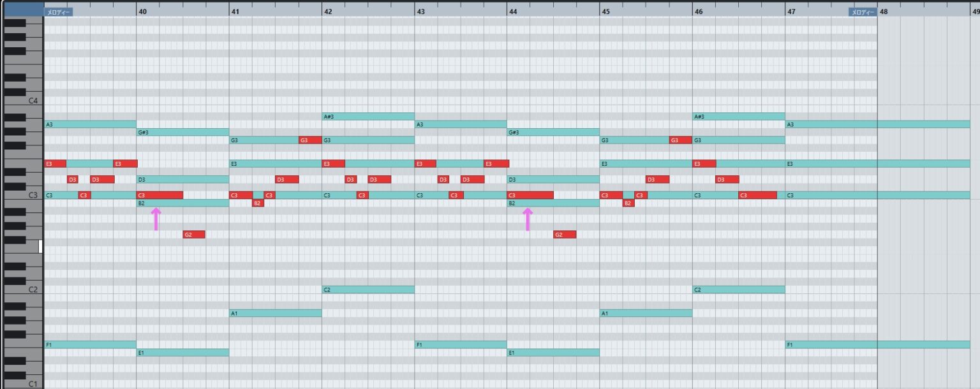Click the bar 48 ruler marker
This screenshot has height=389, width=980.
[x=884, y=11]
